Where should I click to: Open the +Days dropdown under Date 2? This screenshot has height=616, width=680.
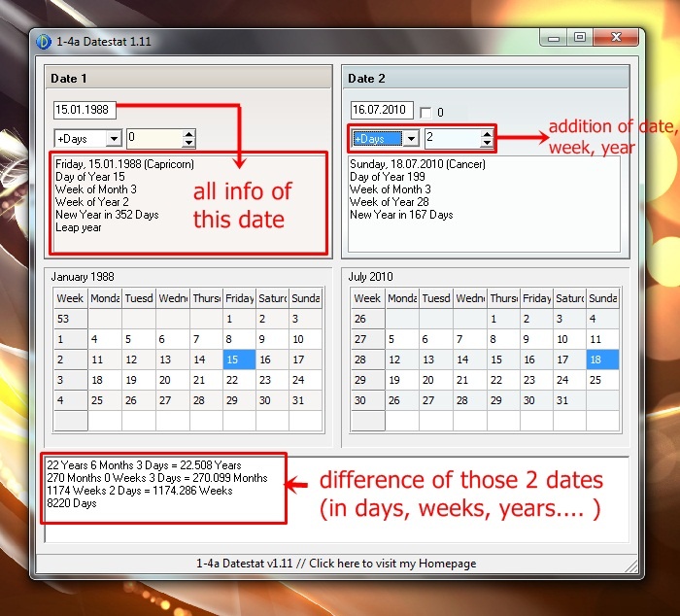tap(411, 139)
